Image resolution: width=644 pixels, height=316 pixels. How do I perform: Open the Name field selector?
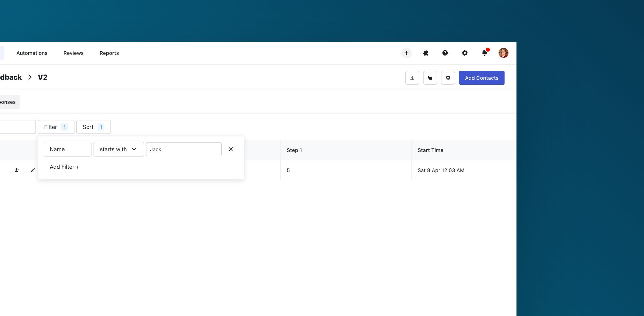coord(68,149)
